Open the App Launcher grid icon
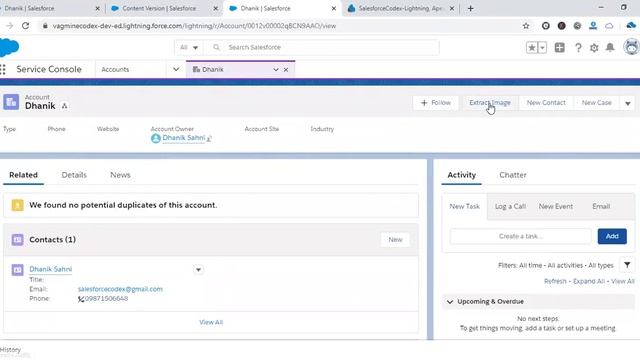 coord(3,69)
